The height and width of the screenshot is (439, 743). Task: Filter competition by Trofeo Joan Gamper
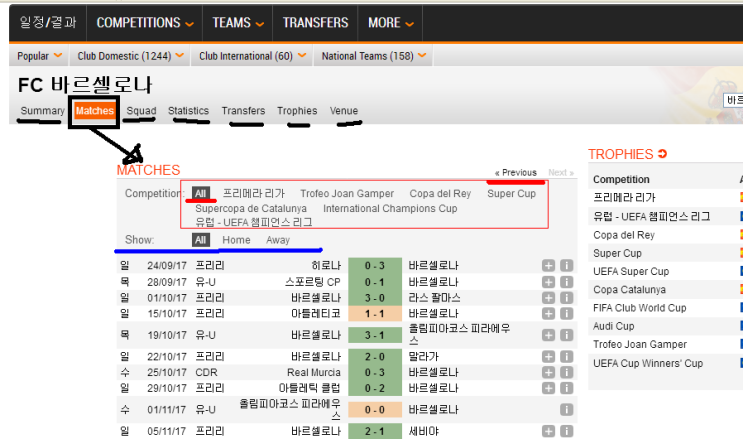(x=347, y=193)
